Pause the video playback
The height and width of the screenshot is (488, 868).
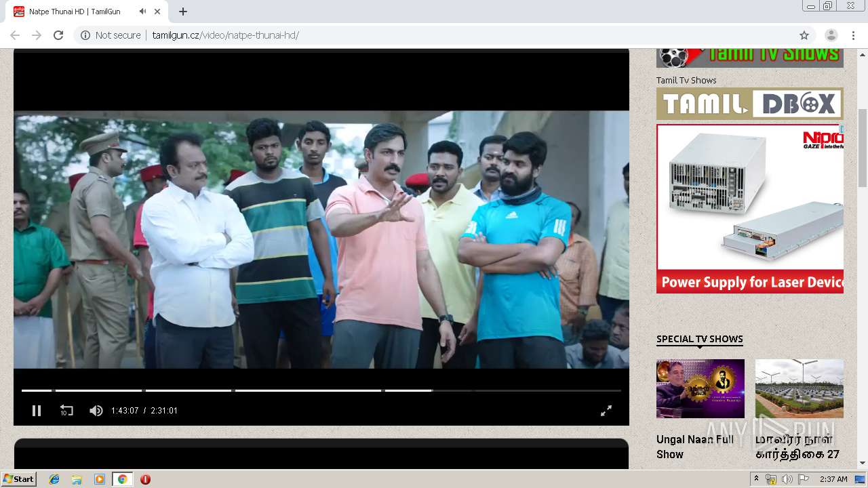tap(37, 410)
